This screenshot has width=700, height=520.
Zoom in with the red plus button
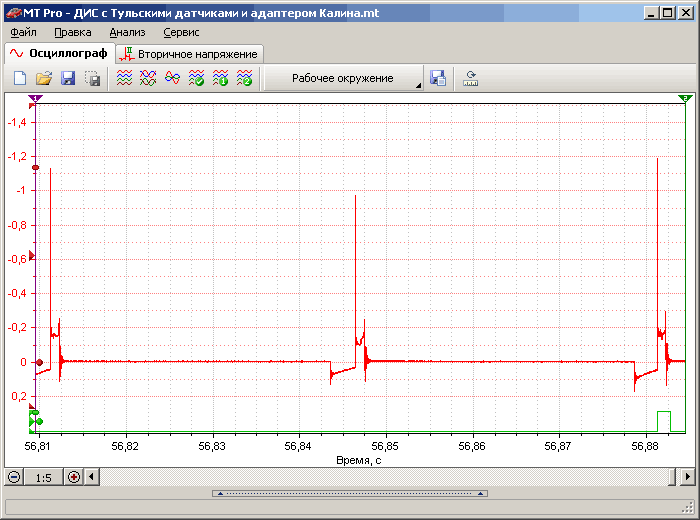click(x=73, y=477)
